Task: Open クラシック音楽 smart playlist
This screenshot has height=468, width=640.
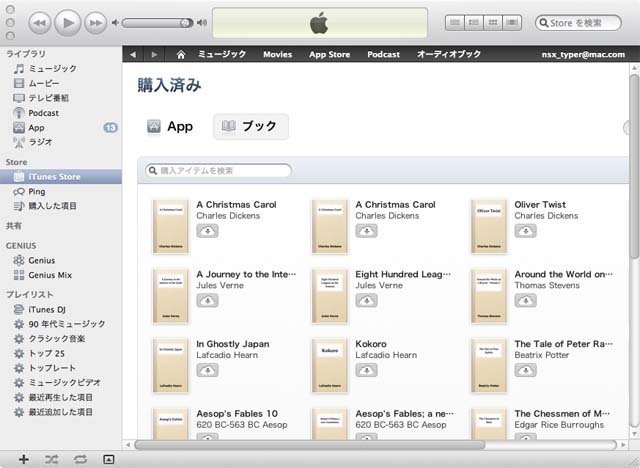Action: (x=61, y=339)
